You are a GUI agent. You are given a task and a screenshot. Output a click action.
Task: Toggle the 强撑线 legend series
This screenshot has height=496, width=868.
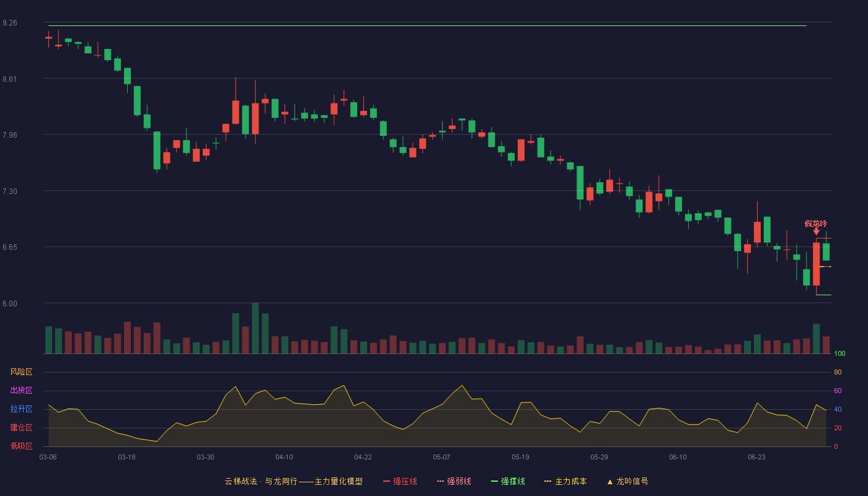pos(508,481)
